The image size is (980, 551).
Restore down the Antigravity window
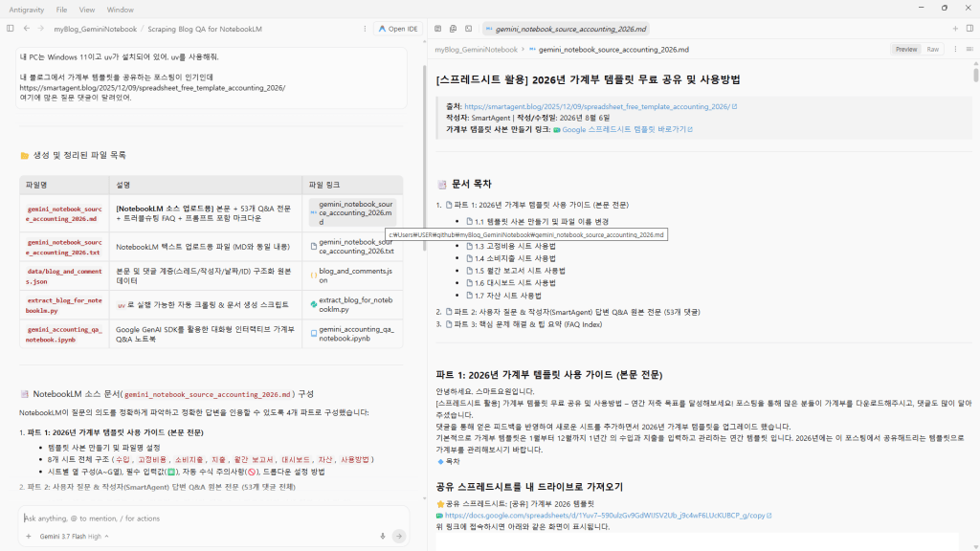(945, 8)
